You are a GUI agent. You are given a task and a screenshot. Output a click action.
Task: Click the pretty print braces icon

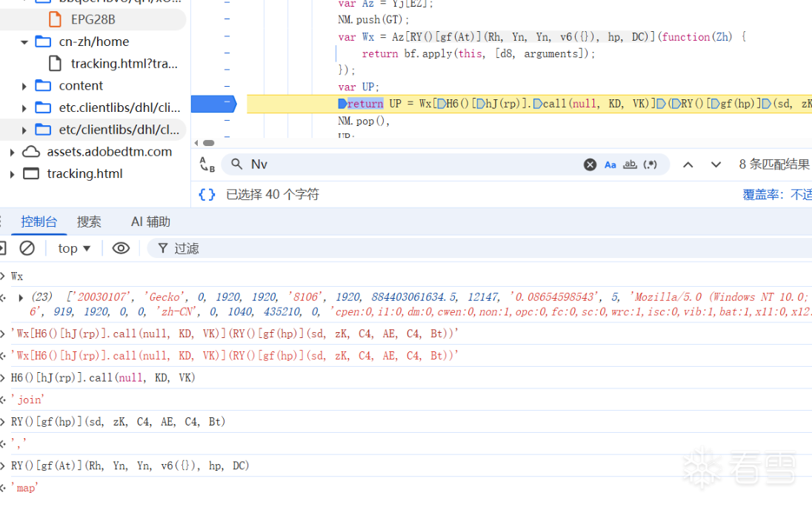tap(207, 194)
